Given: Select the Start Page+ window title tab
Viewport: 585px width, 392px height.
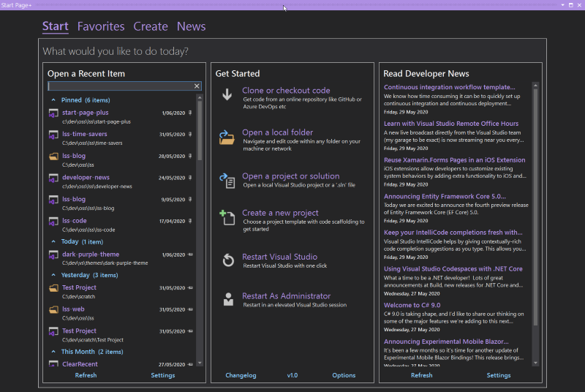Looking at the screenshot, I should pos(16,5).
